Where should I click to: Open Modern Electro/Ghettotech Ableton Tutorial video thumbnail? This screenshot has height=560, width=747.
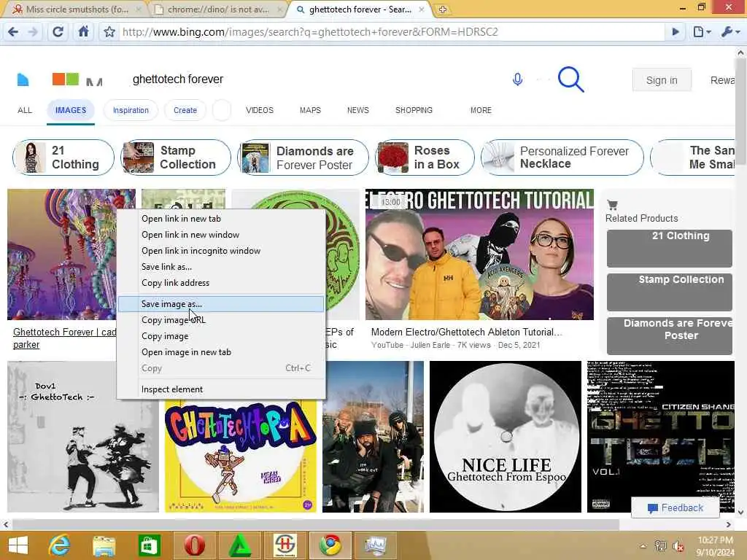(x=479, y=254)
